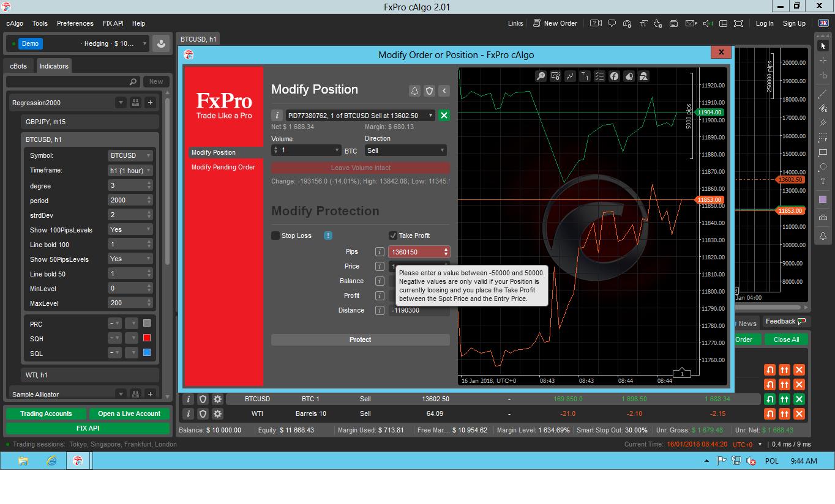Open the Demo account selector dropdown
835x504 pixels.
pos(79,43)
